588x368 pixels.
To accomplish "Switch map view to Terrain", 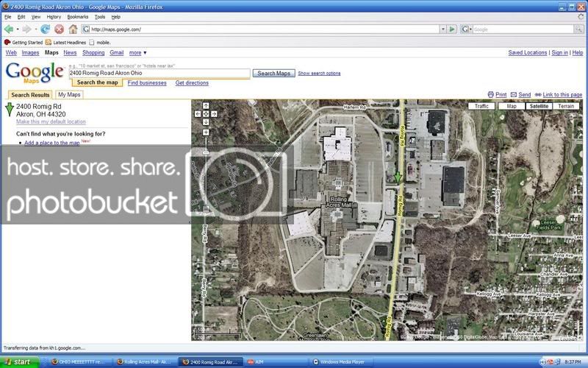I will (566, 106).
